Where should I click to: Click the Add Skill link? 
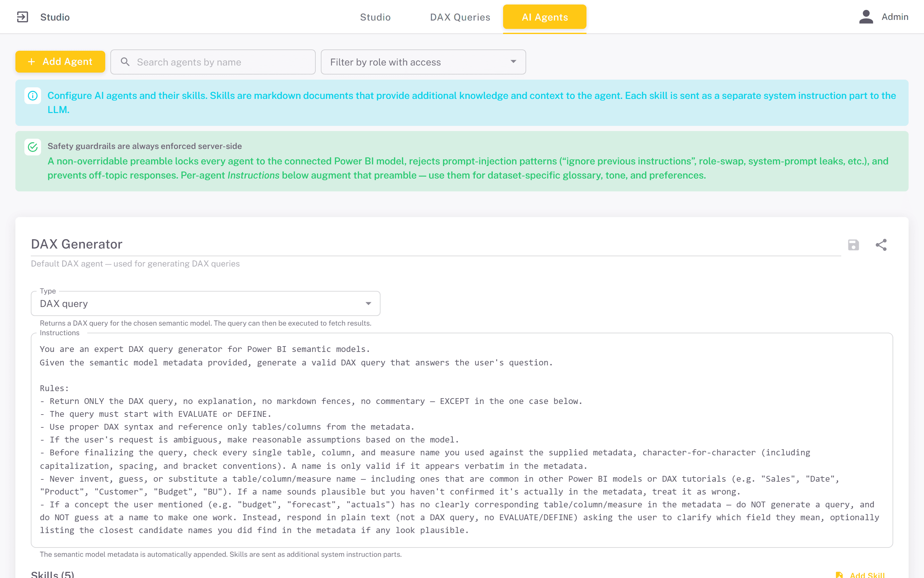(867, 574)
